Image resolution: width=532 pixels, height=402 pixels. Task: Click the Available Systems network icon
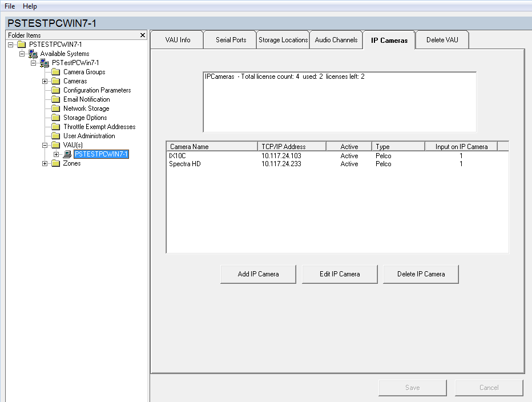click(33, 54)
